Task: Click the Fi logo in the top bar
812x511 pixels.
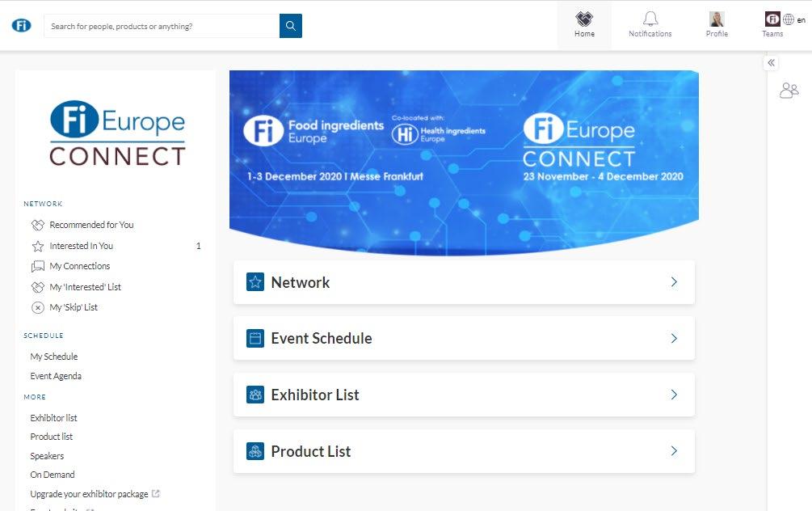Action: tap(21, 25)
